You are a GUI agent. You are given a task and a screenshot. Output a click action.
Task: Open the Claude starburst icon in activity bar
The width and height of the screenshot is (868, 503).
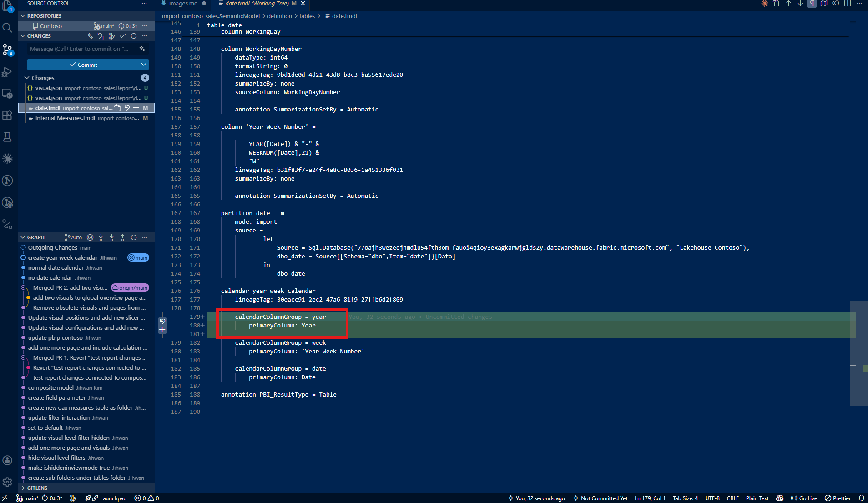pos(7,159)
